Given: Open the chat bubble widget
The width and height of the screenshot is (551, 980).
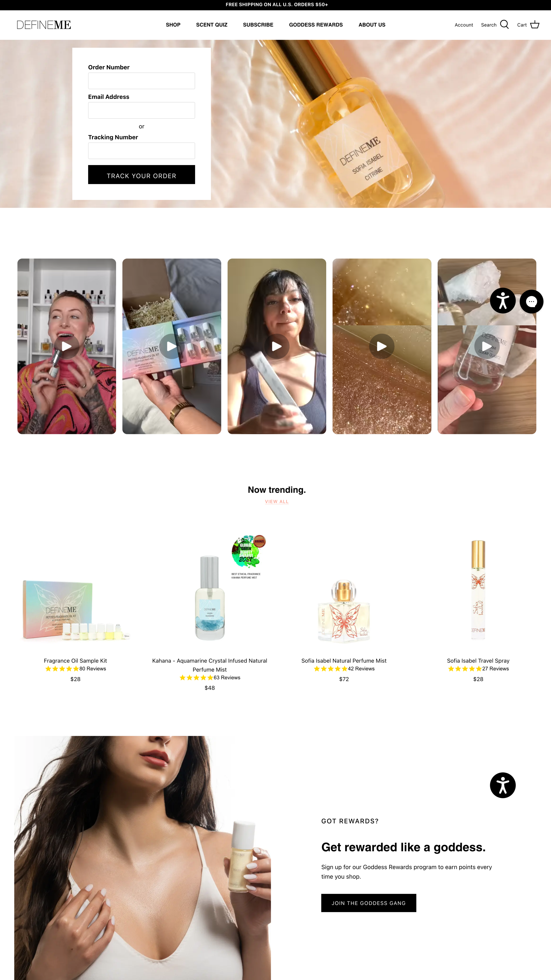Looking at the screenshot, I should pos(531,301).
